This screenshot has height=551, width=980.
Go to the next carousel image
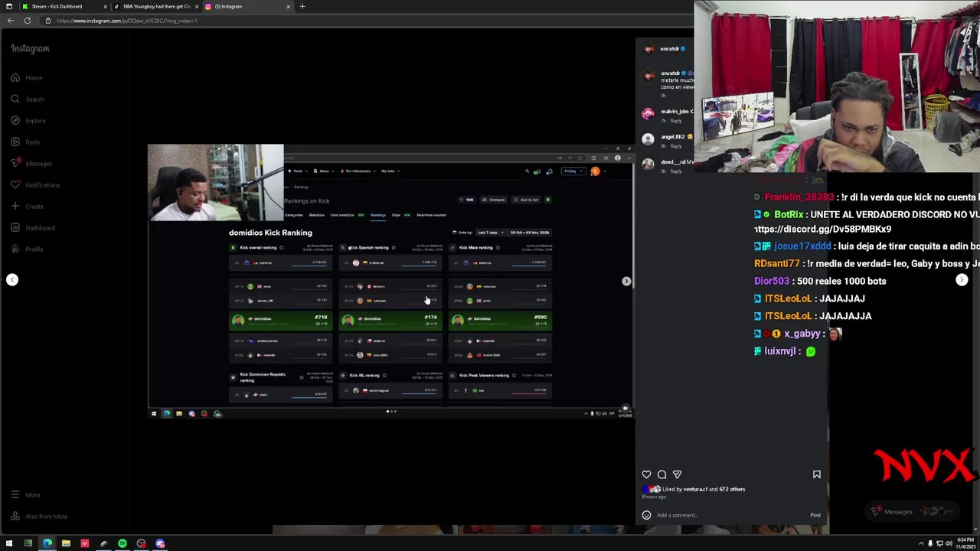coord(626,281)
